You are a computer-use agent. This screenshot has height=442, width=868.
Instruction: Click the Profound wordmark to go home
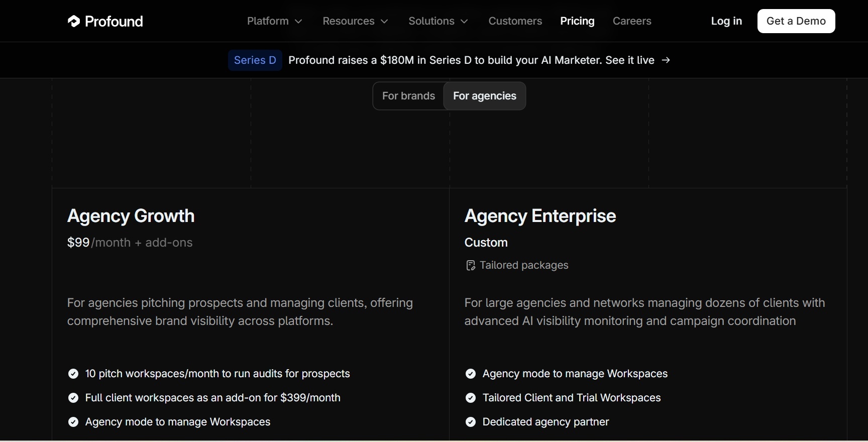point(114,21)
